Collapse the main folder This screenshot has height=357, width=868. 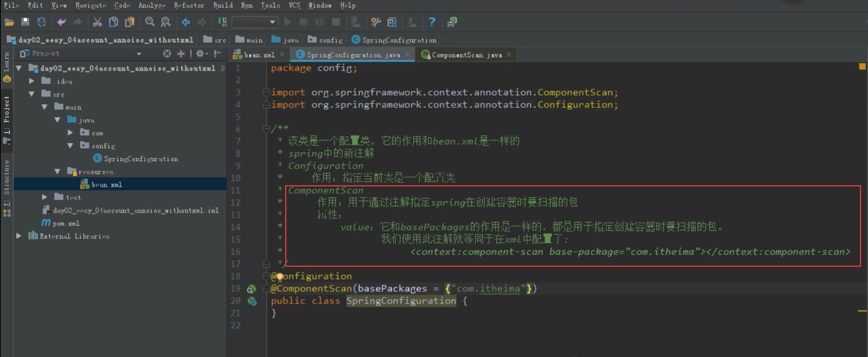point(45,107)
